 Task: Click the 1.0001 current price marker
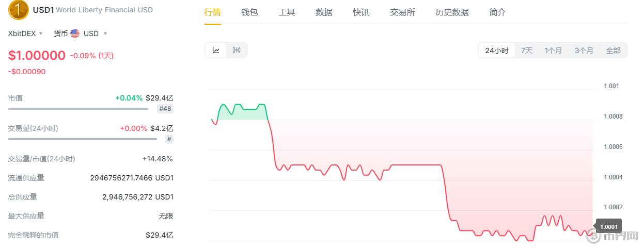click(x=609, y=226)
